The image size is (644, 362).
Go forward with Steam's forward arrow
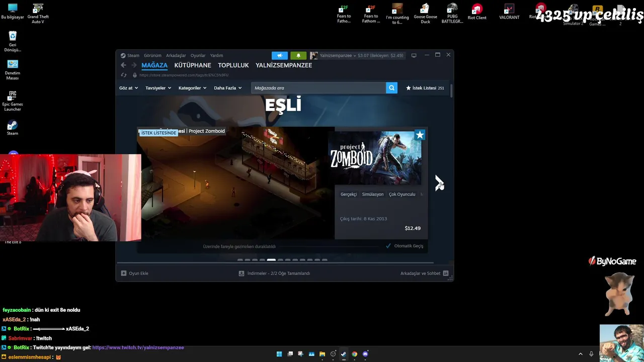click(x=134, y=65)
